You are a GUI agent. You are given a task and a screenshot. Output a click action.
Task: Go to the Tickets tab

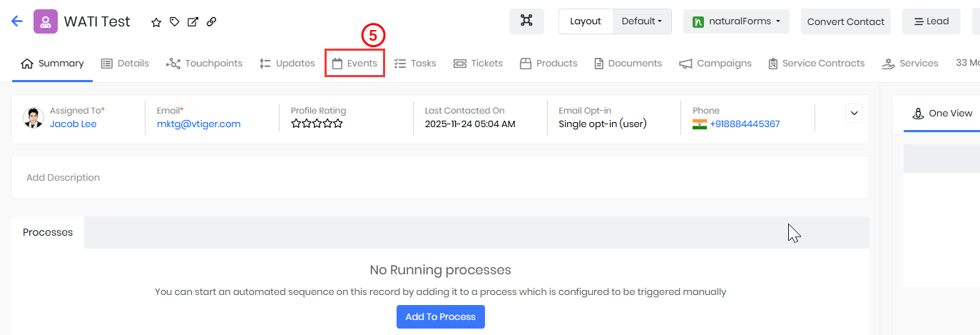(x=478, y=64)
